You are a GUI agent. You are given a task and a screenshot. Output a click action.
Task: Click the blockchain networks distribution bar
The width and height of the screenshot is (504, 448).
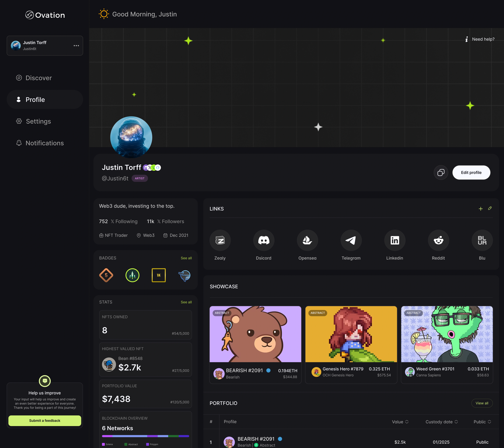point(146,436)
